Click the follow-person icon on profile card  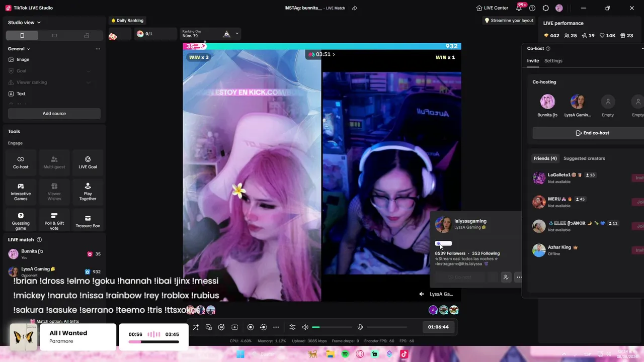pyautogui.click(x=506, y=277)
